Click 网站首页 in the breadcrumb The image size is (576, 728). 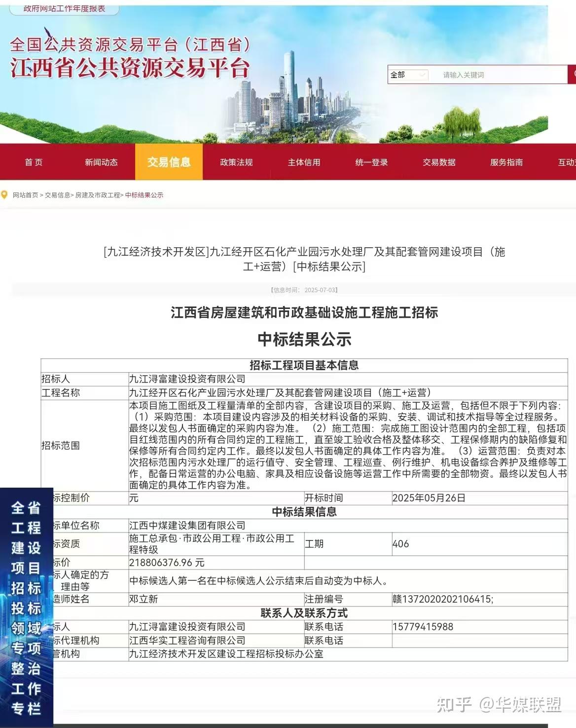[26, 195]
